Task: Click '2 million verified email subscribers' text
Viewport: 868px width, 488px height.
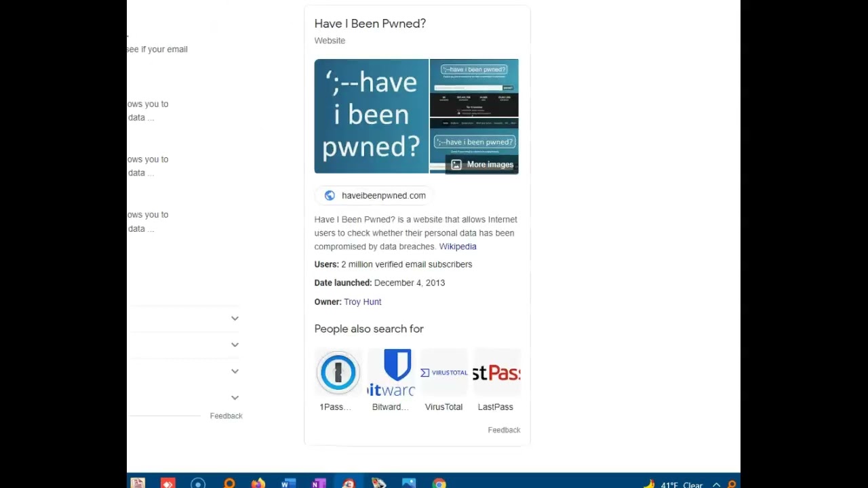Action: click(x=407, y=264)
